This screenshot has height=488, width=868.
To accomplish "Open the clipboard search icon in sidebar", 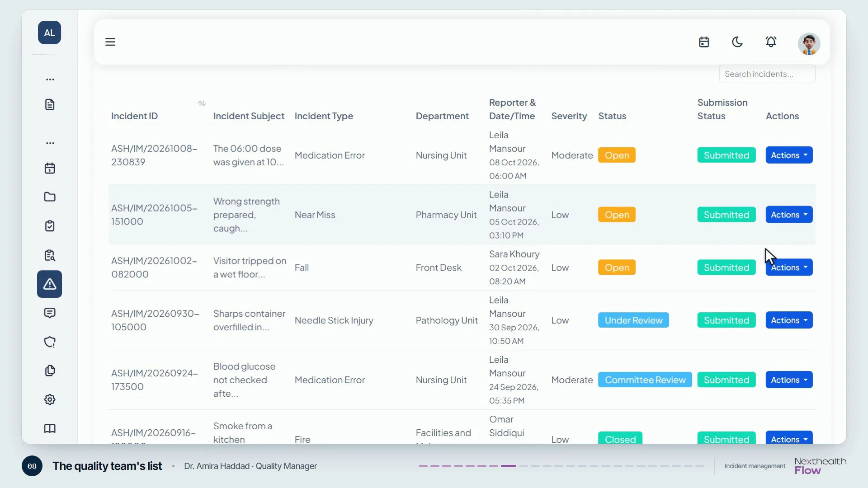I will click(x=50, y=255).
